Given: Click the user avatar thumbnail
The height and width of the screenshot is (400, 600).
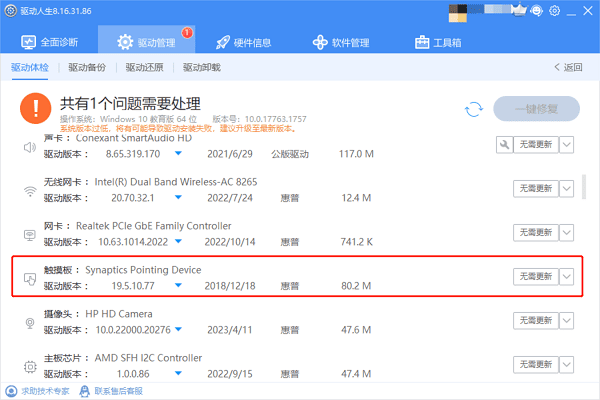Looking at the screenshot, I should [x=458, y=13].
